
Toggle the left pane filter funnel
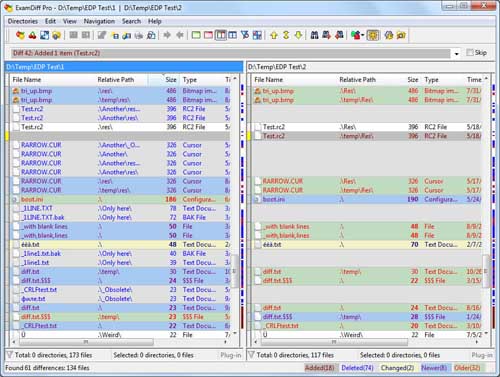click(9, 355)
